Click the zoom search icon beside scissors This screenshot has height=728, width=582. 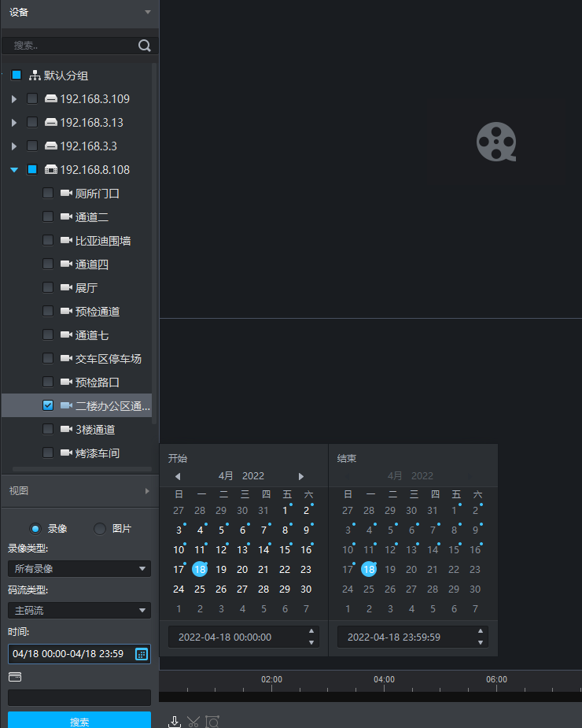(212, 722)
